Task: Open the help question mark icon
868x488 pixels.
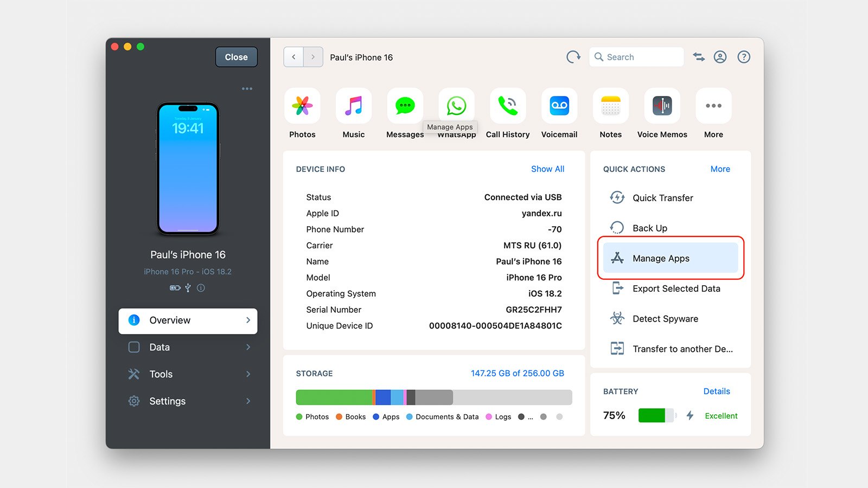Action: 744,57
